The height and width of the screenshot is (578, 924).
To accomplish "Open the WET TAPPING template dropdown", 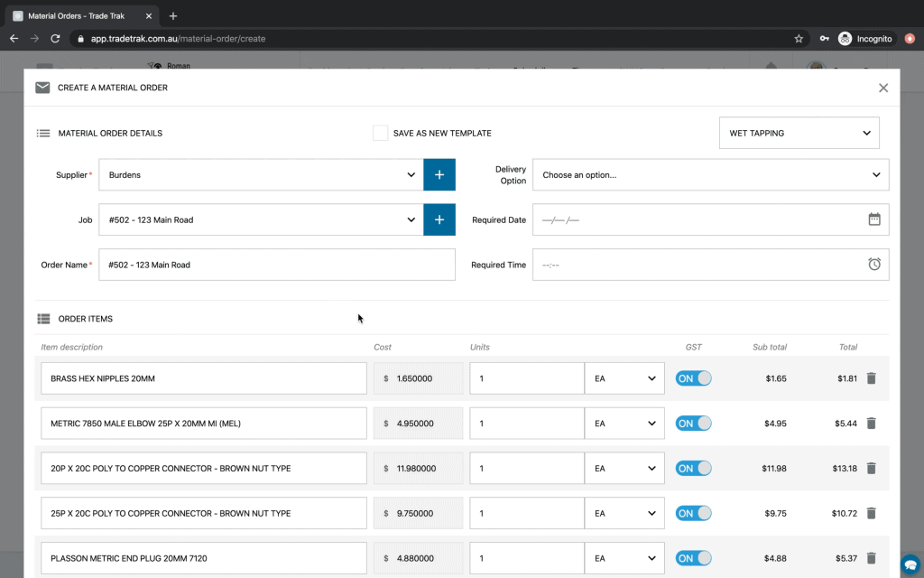I will [798, 132].
